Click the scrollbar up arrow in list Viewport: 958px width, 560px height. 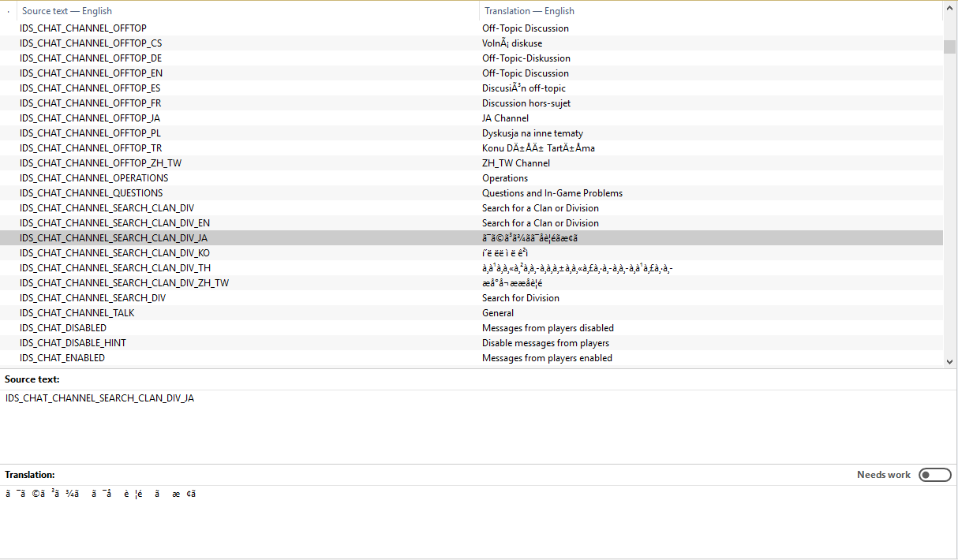(949, 9)
